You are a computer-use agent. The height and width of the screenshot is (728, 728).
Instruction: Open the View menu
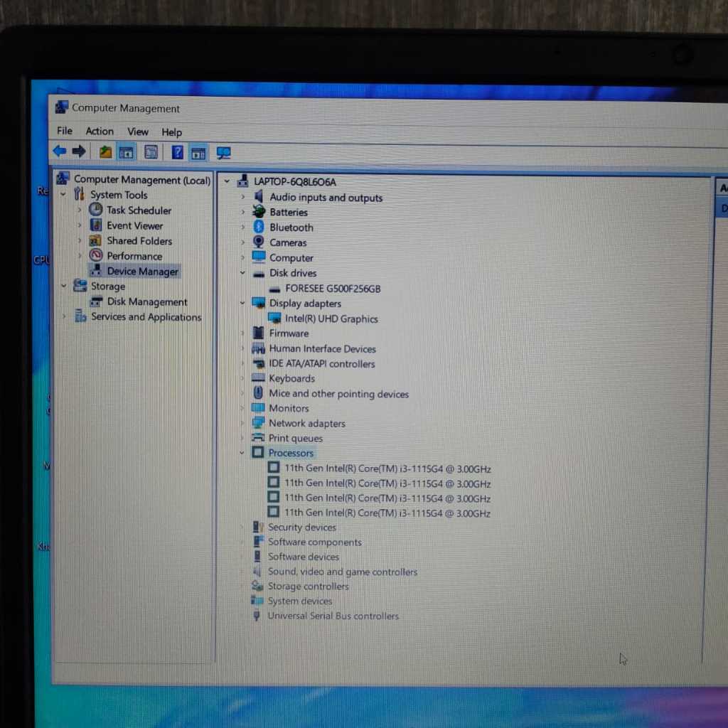coord(138,132)
